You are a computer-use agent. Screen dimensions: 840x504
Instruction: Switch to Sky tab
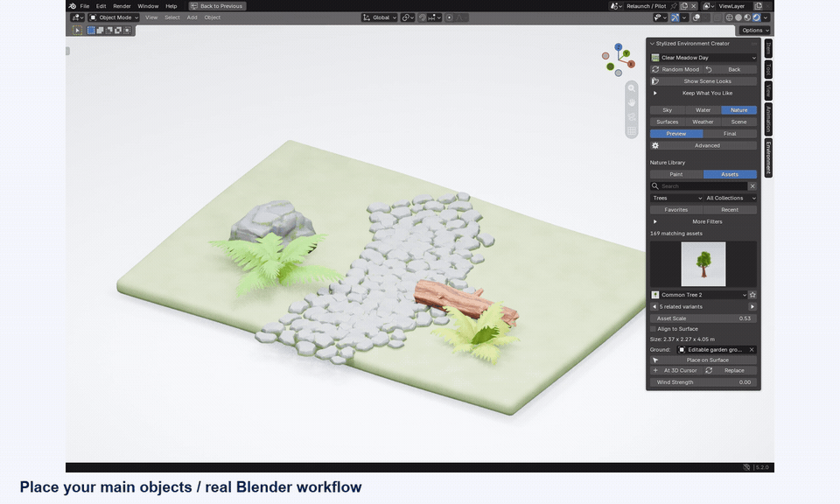(667, 110)
